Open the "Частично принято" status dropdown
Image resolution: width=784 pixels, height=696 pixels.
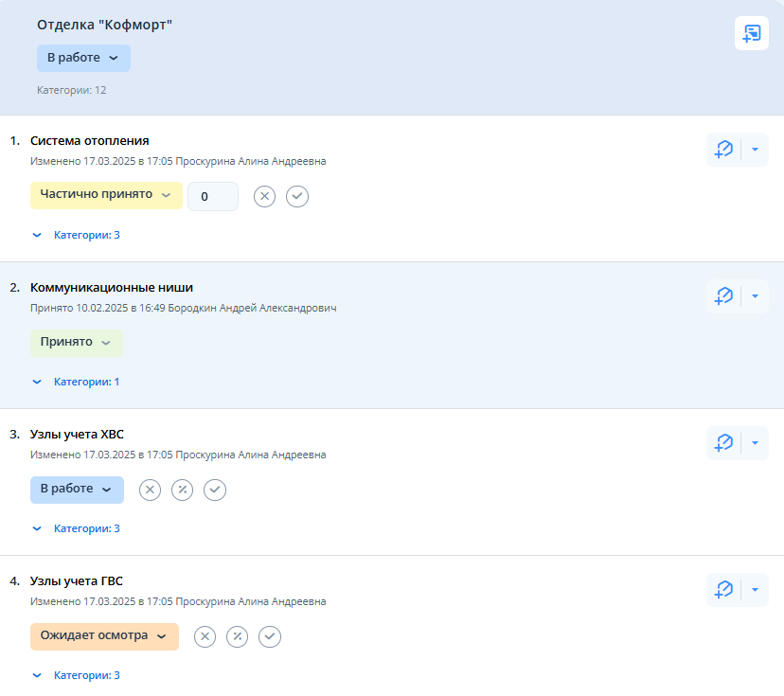105,195
